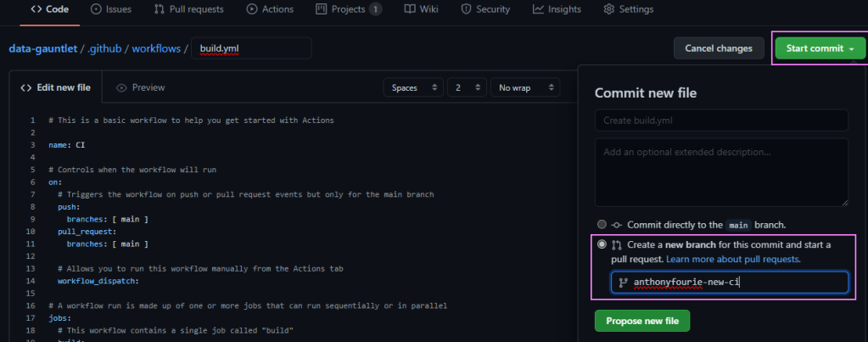Click Propose new file button
This screenshot has width=868, height=342.
[641, 321]
